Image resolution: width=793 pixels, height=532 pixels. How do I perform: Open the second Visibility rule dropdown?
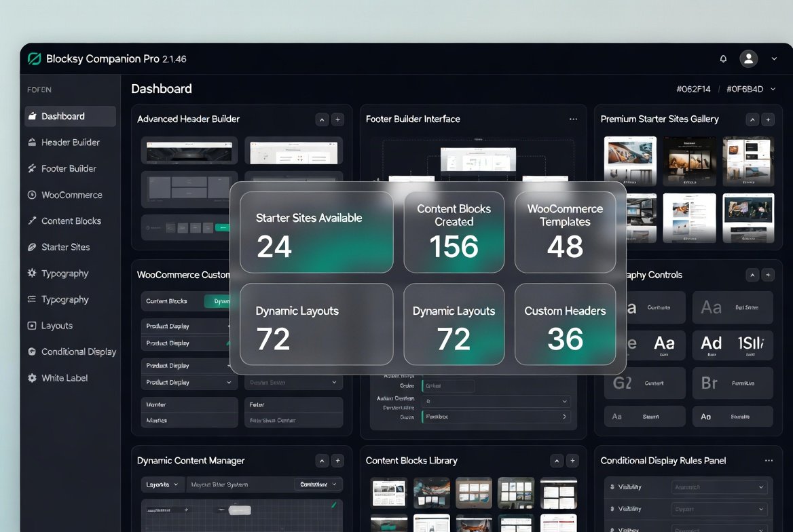pos(718,509)
